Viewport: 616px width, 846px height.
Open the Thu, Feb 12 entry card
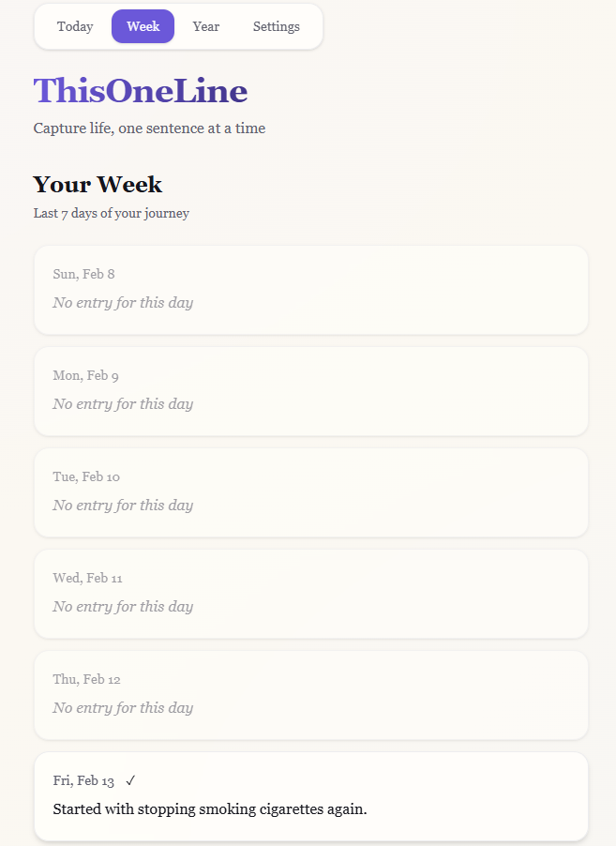pyautogui.click(x=310, y=694)
